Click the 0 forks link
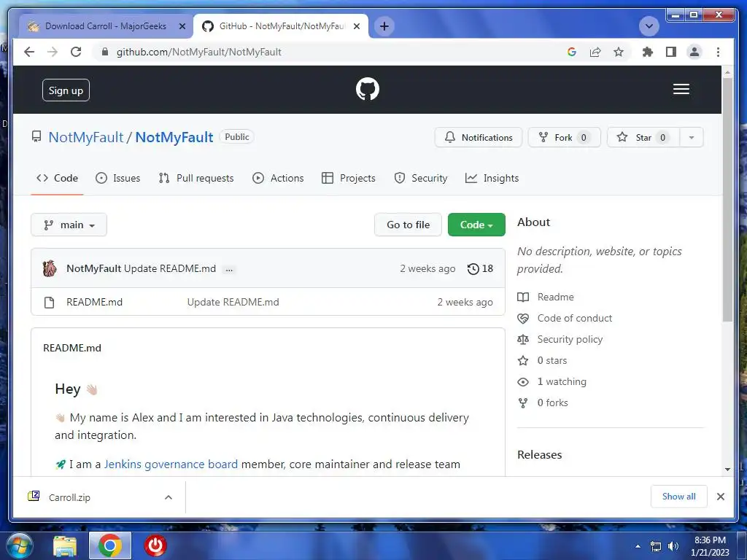The width and height of the screenshot is (747, 560). pos(553,402)
